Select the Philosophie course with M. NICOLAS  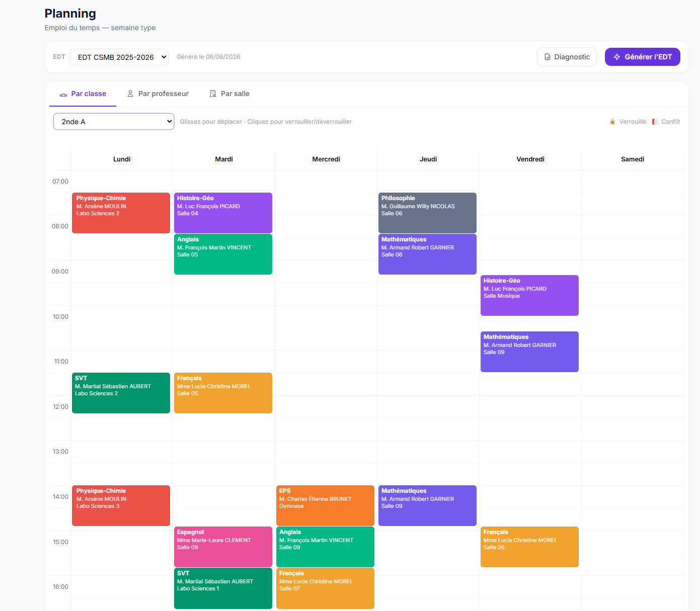tap(427, 213)
